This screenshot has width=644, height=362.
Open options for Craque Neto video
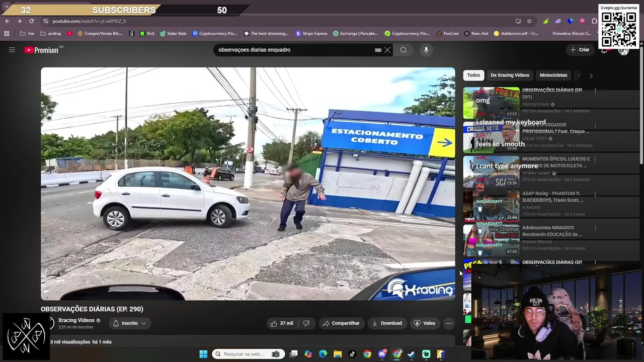tap(595, 126)
